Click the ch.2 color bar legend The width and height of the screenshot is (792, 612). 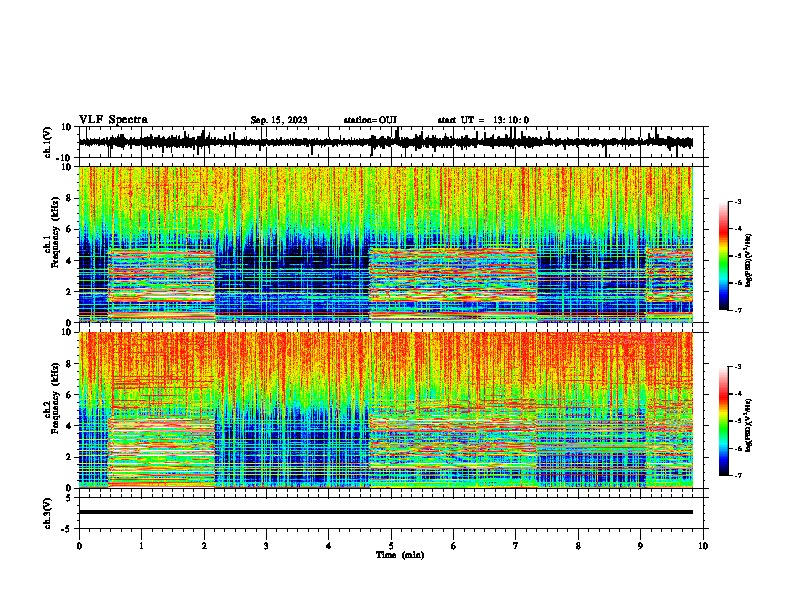click(724, 421)
